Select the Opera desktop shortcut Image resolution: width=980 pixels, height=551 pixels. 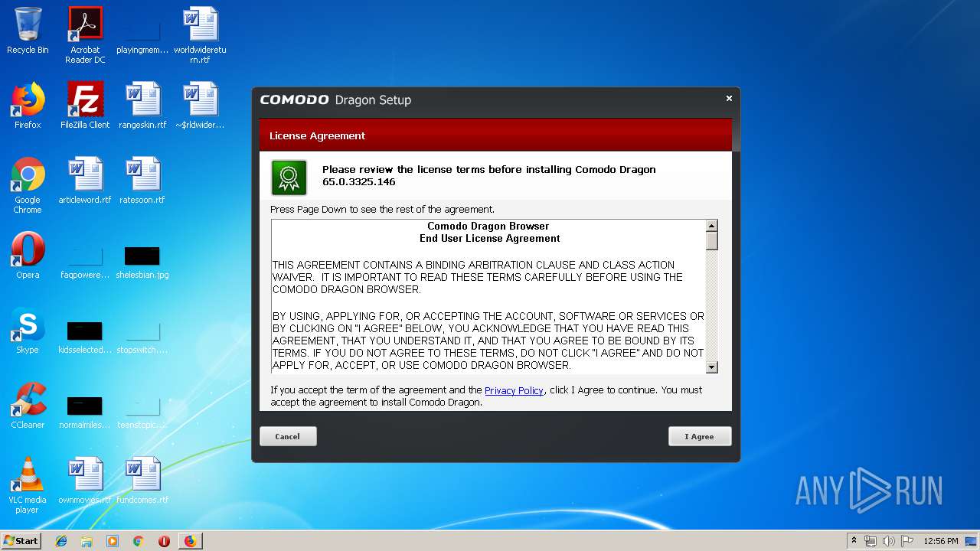tap(28, 256)
